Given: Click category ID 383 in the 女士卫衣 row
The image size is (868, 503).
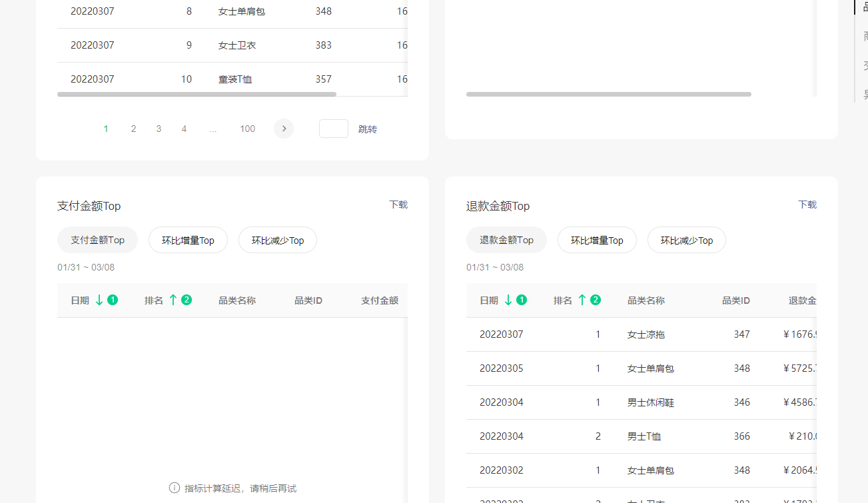Looking at the screenshot, I should click(324, 45).
